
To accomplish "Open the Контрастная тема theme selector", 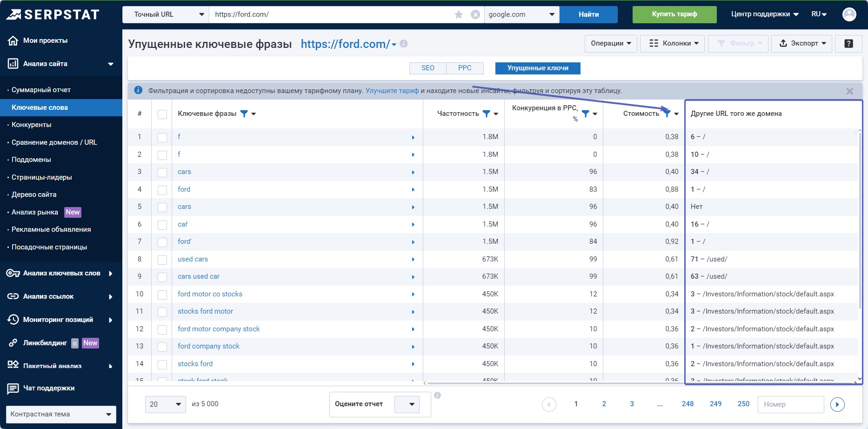I will tap(61, 414).
